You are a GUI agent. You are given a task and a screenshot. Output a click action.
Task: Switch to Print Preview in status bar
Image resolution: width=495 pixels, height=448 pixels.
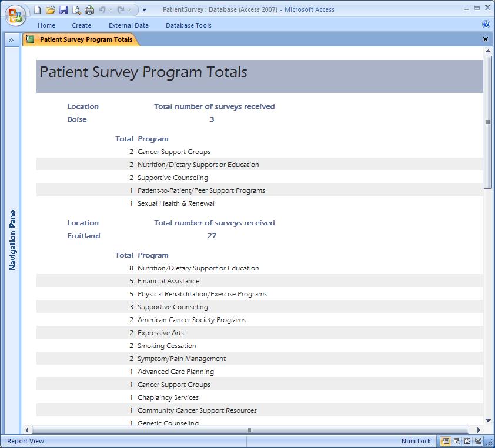point(456,441)
